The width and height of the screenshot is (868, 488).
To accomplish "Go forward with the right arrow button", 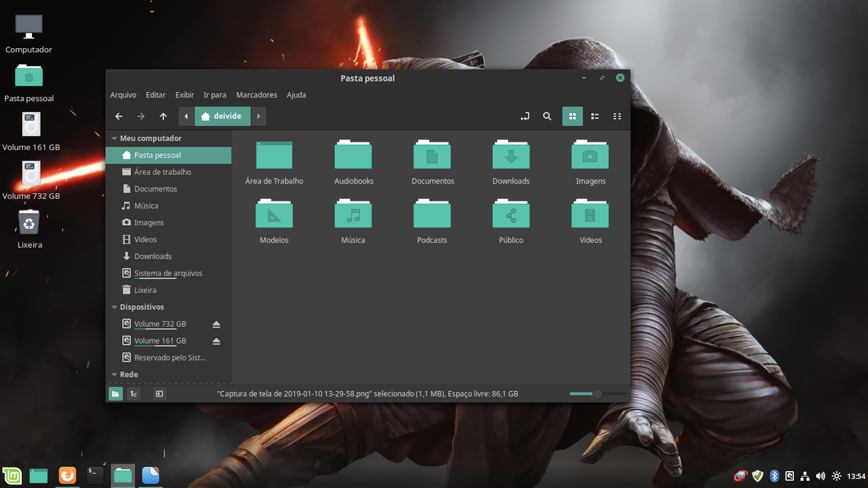I will click(141, 117).
